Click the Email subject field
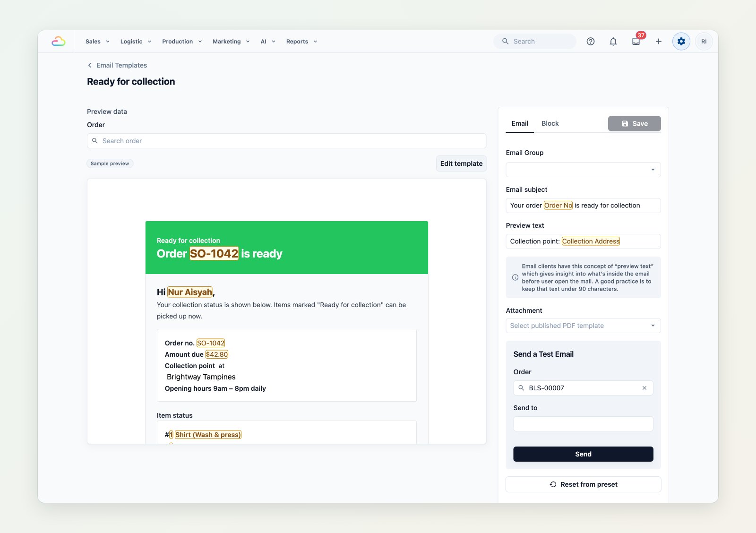756x533 pixels. [583, 206]
